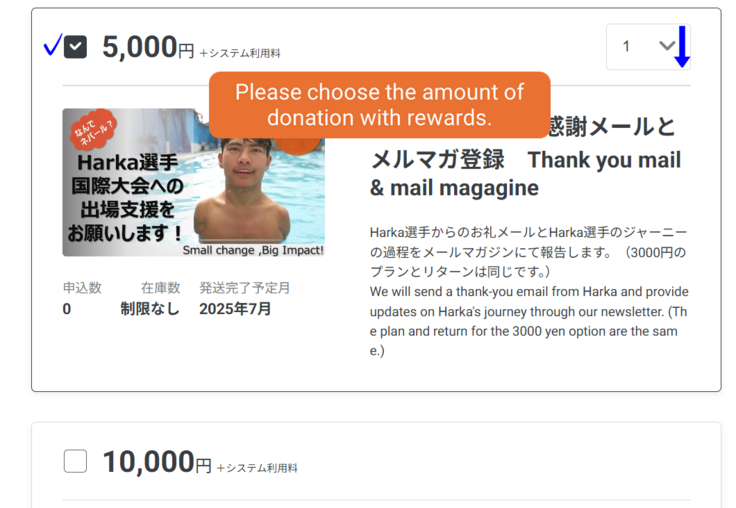Click the Japanese reward description paragraph
This screenshot has width=736, height=508.
529,252
